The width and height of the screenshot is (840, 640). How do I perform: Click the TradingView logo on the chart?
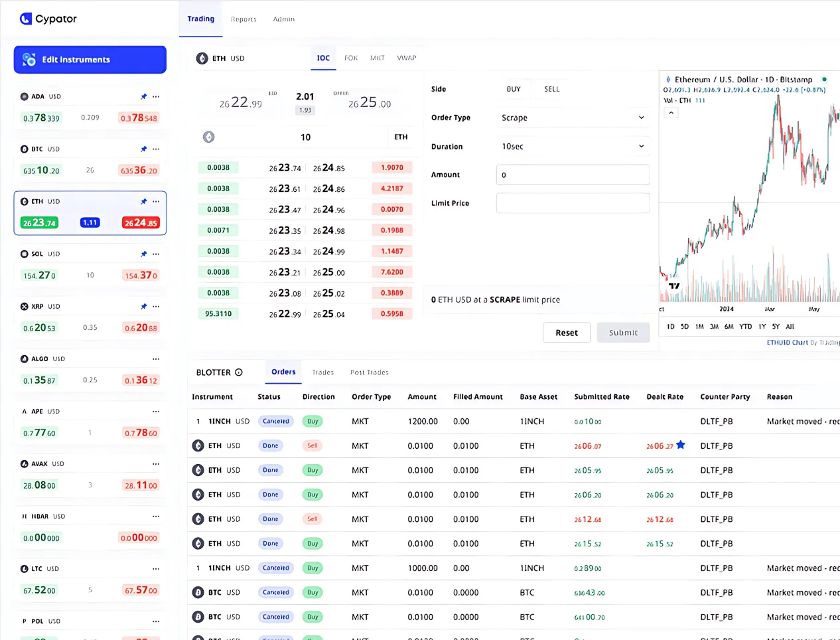point(674,285)
